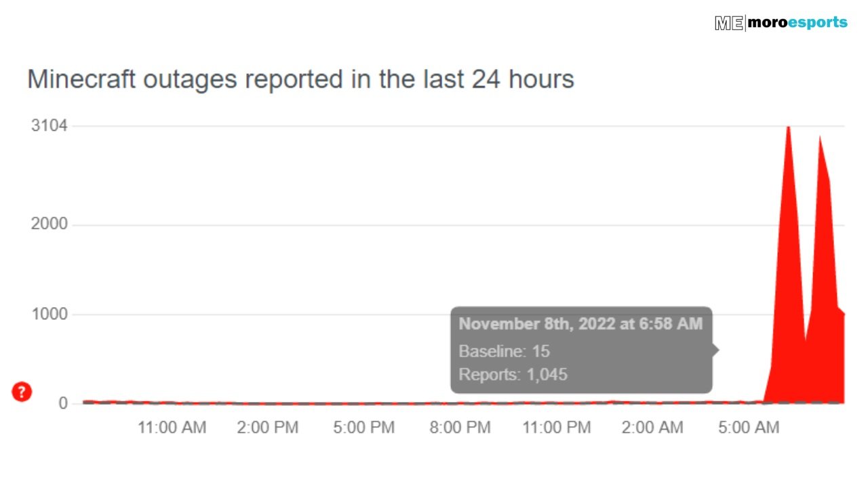Click the tooltip date November 8th, 2022
The height and width of the screenshot is (488, 868).
536,324
